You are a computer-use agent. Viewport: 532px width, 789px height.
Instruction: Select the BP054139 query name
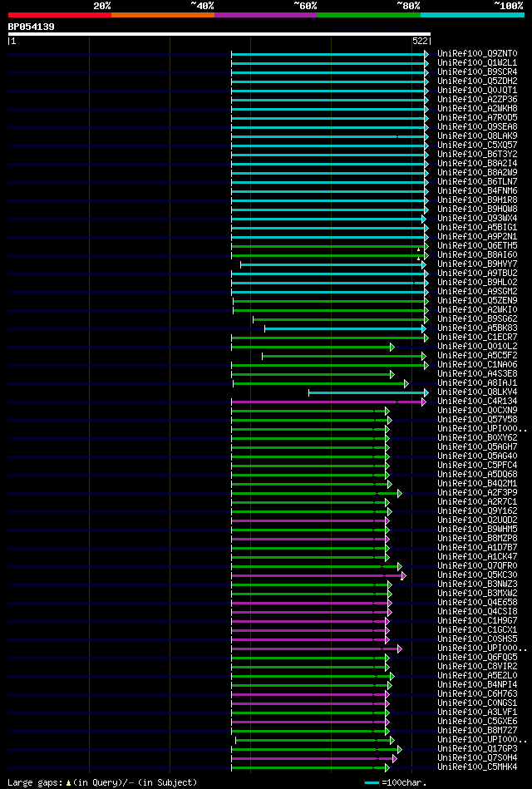click(32, 27)
